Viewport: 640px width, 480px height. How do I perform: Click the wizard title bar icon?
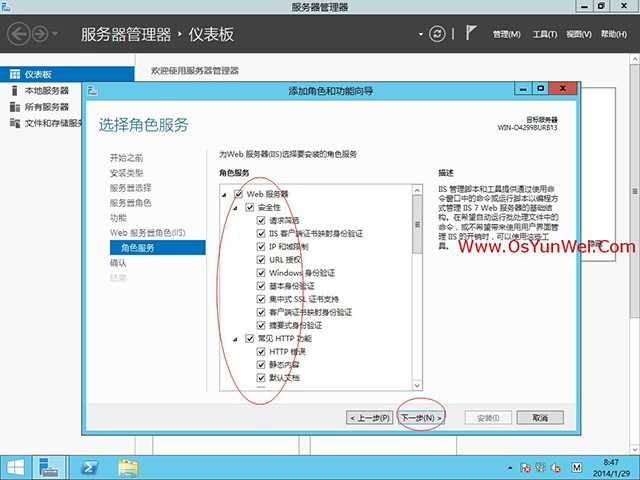(x=93, y=91)
